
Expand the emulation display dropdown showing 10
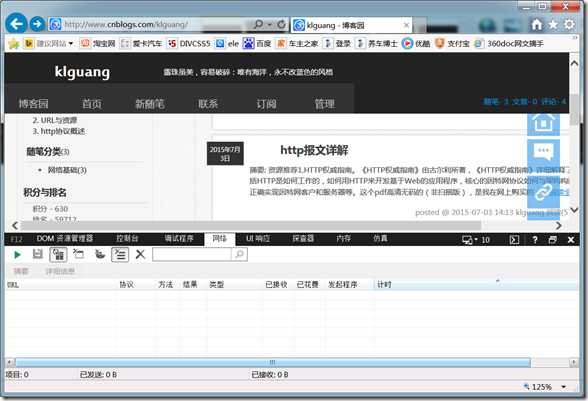tap(476, 240)
